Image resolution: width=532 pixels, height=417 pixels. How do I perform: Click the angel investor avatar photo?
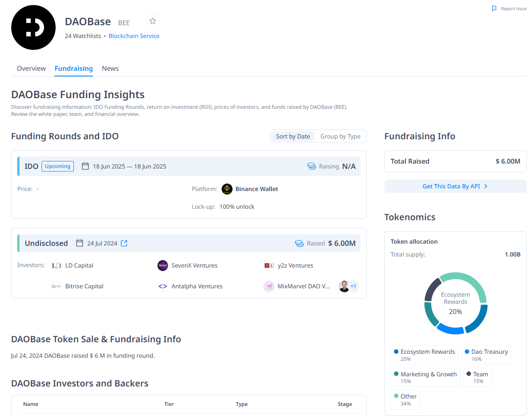coord(344,286)
